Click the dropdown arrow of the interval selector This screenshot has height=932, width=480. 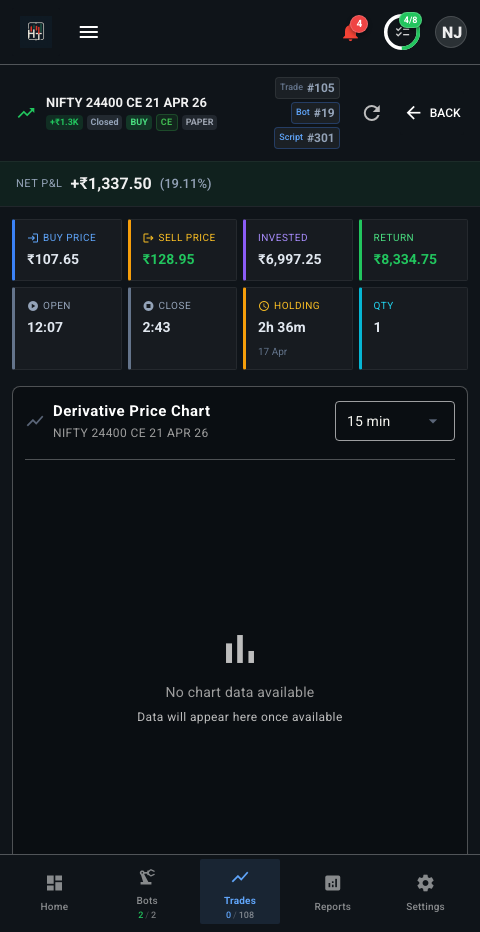click(x=433, y=421)
